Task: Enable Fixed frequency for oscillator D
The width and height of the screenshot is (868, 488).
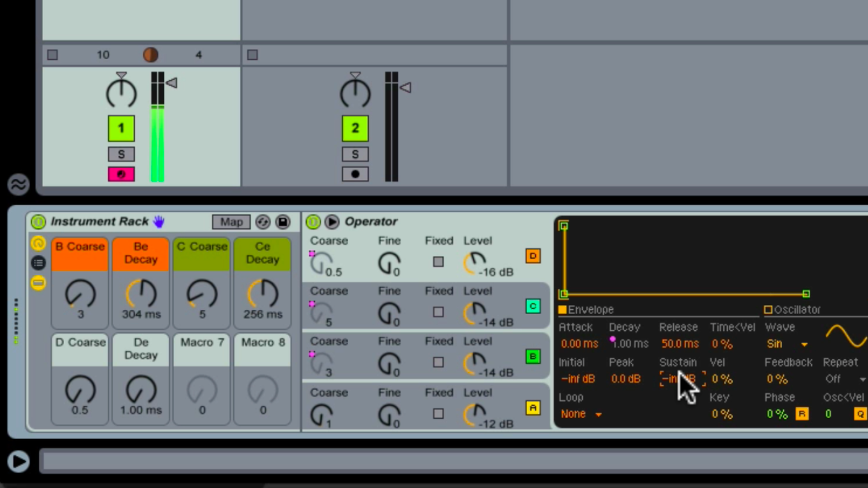Action: coord(438,262)
